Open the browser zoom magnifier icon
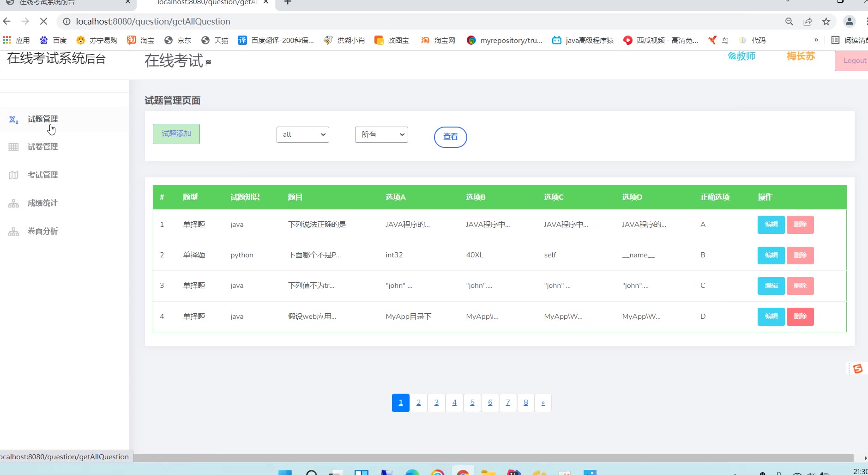Viewport: 868px width, 475px height. click(x=789, y=21)
